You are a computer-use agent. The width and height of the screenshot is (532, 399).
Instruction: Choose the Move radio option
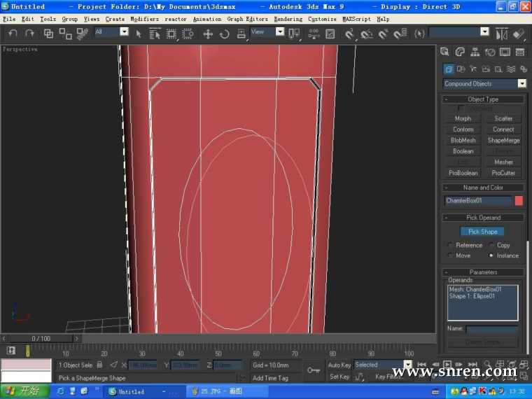tap(450, 256)
